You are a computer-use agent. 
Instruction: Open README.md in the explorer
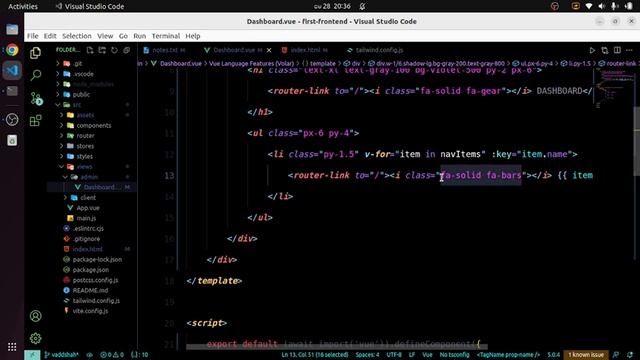[x=90, y=290]
